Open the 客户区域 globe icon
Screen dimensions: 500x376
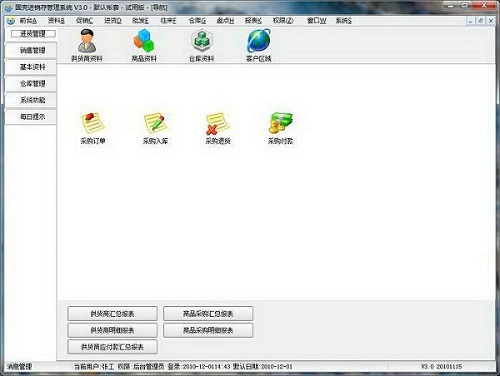coord(259,41)
